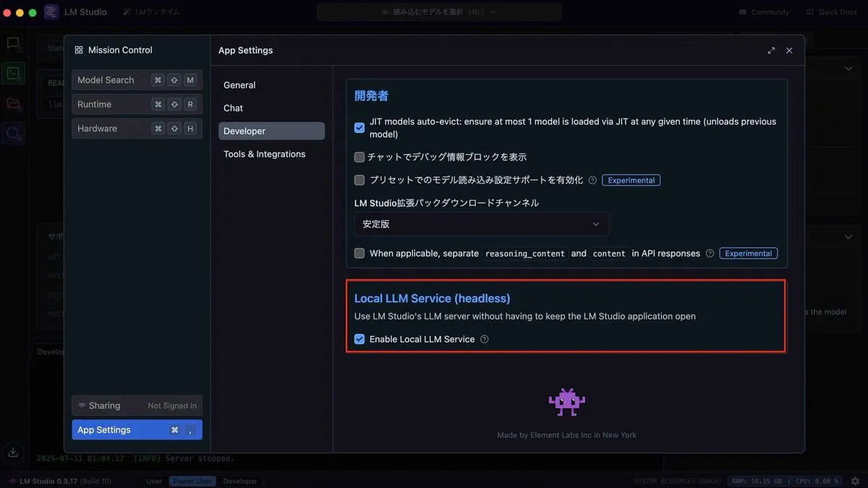
Task: Switch to Tools & Integrations settings tab
Action: (264, 154)
